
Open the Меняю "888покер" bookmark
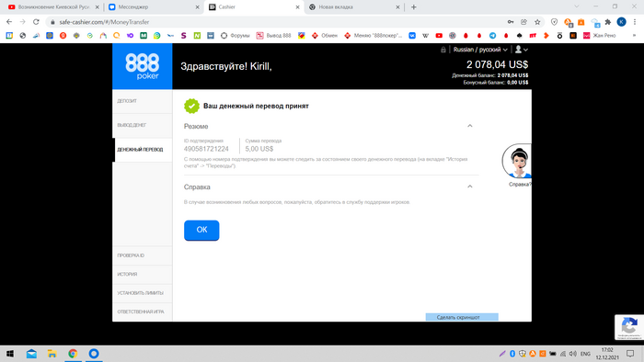tap(374, 36)
